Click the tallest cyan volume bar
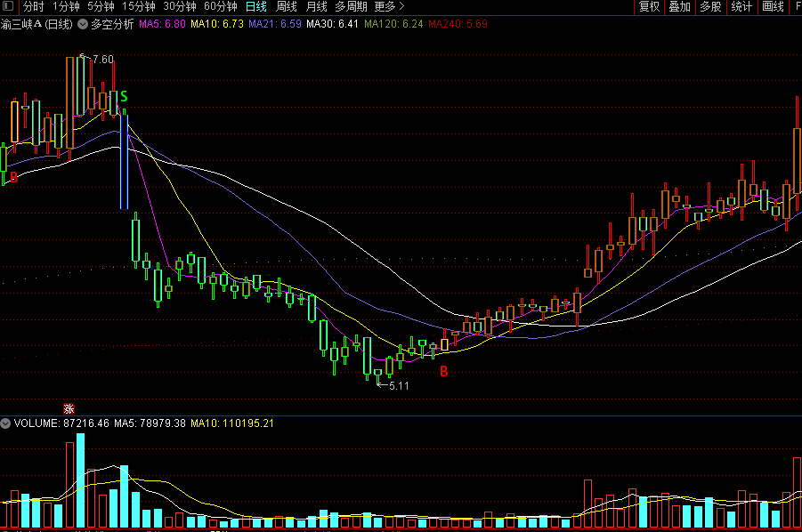Image resolution: width=802 pixels, height=532 pixels. pos(80,480)
